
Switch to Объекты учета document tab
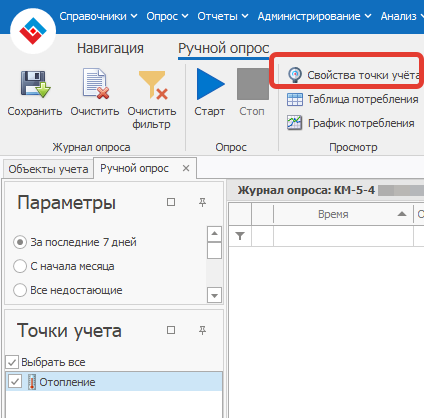coord(48,169)
